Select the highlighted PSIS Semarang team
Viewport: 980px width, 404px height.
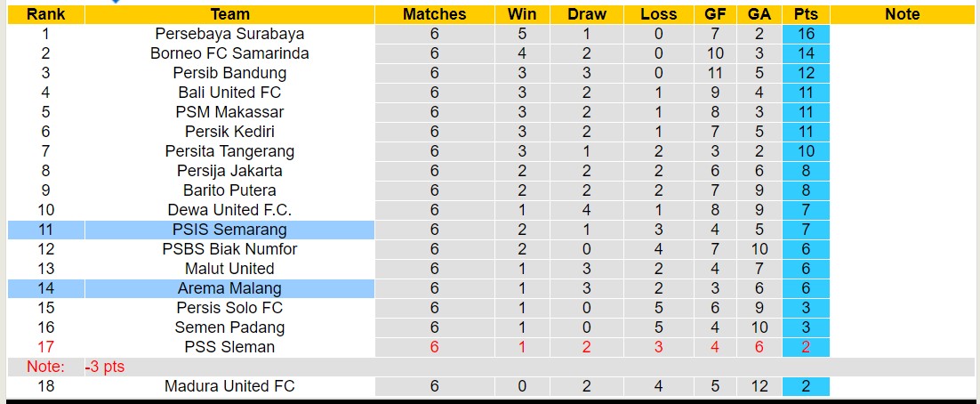[x=229, y=230]
